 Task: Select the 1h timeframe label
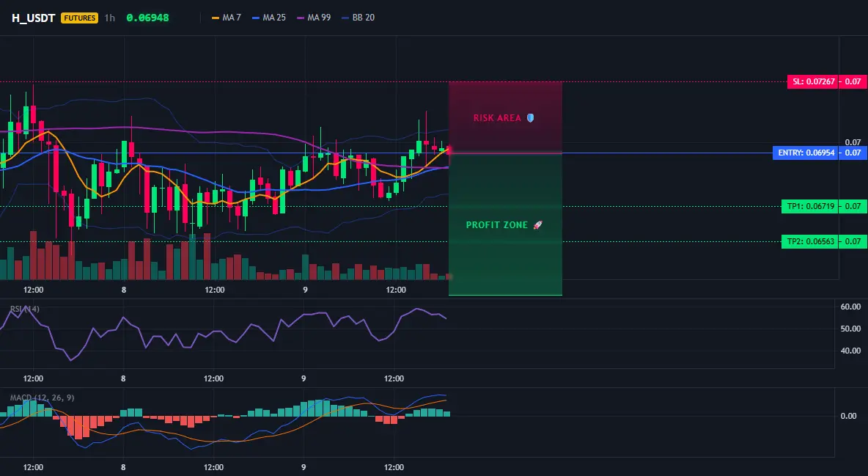(110, 18)
